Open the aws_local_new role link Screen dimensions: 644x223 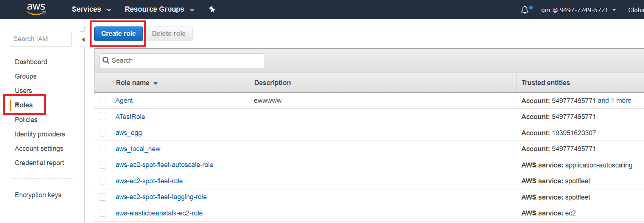(138, 149)
